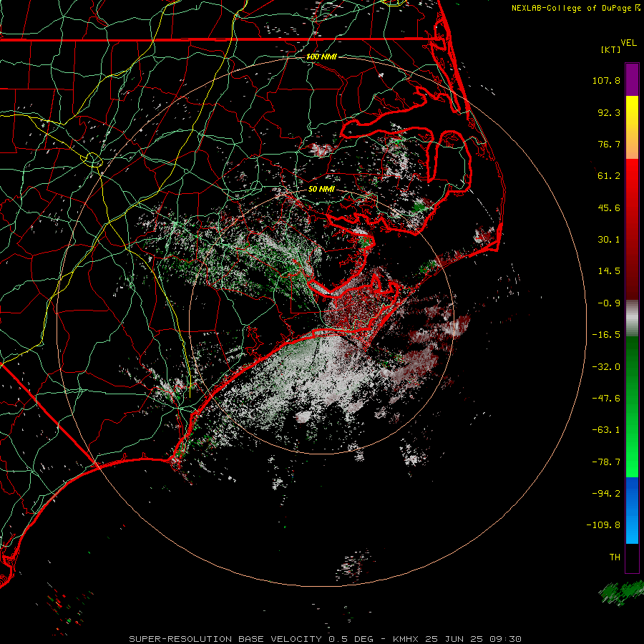Pick the yellow segment of the velocity color bar
Screen dimensions: 644x644
point(632,113)
